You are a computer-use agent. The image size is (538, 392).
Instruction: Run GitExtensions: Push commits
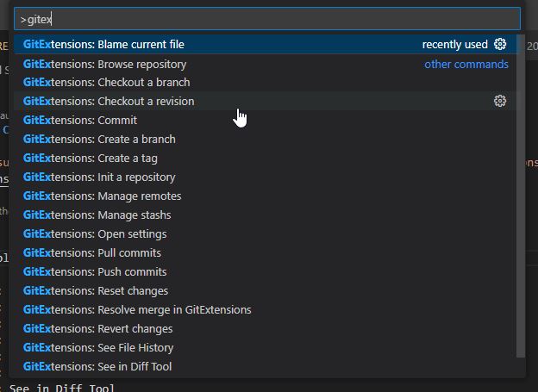95,272
